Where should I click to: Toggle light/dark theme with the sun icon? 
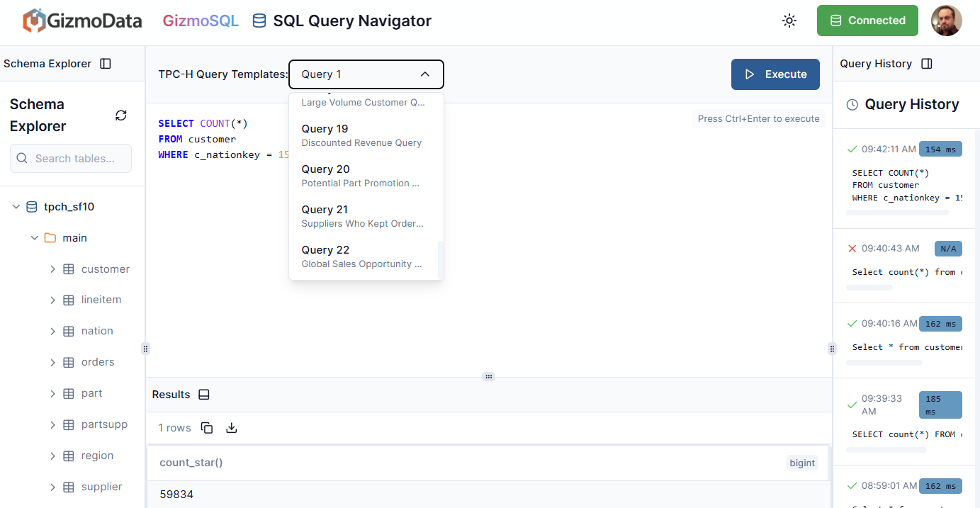tap(789, 21)
